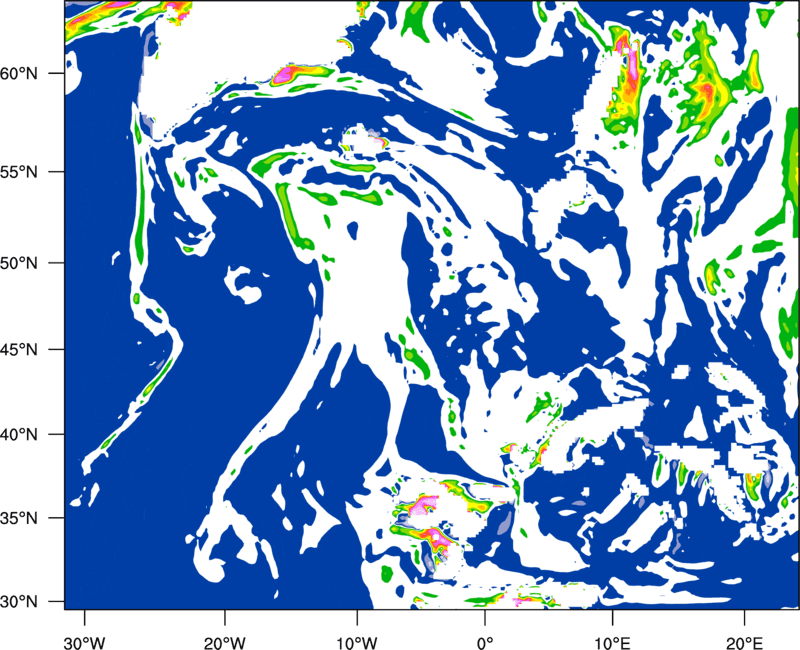The width and height of the screenshot is (800, 650).
Task: Click the 45°N latitude label
Action: 19,349
